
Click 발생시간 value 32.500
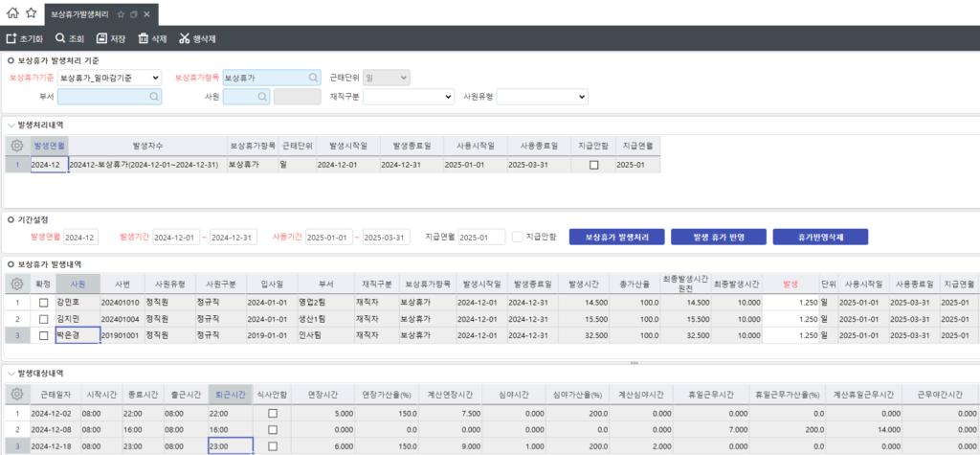click(585, 335)
